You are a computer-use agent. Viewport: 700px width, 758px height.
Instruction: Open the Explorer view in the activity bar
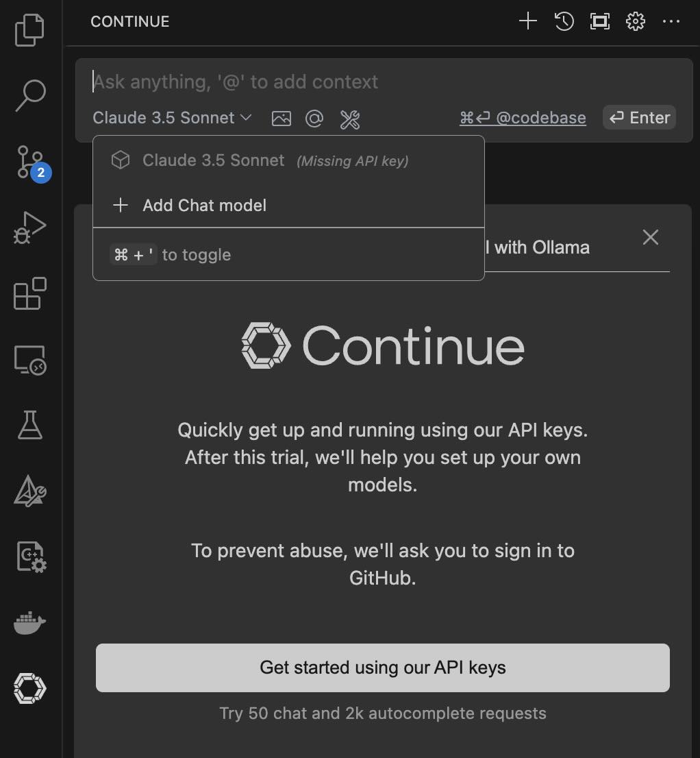[30, 30]
